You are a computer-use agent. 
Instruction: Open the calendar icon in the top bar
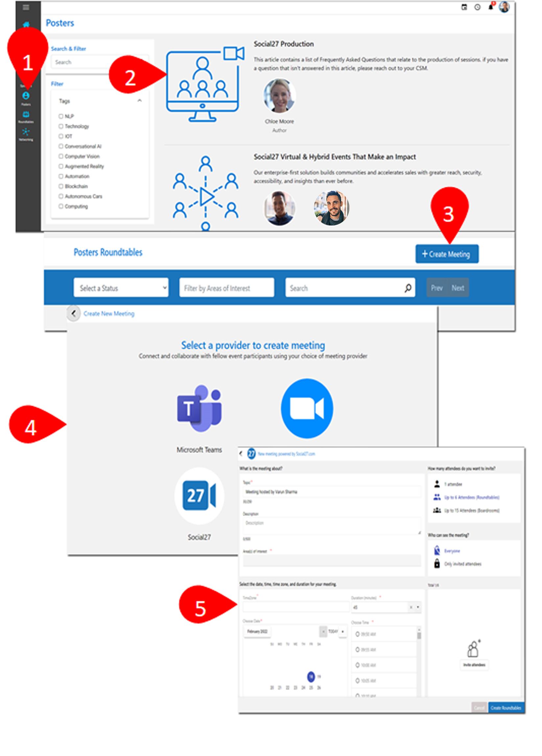pyautogui.click(x=464, y=7)
